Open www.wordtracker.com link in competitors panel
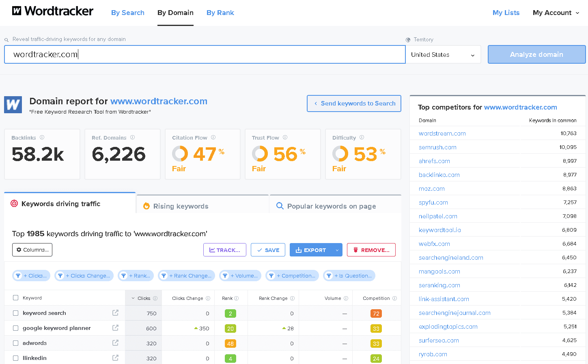The height and width of the screenshot is (364, 588). pyautogui.click(x=521, y=107)
